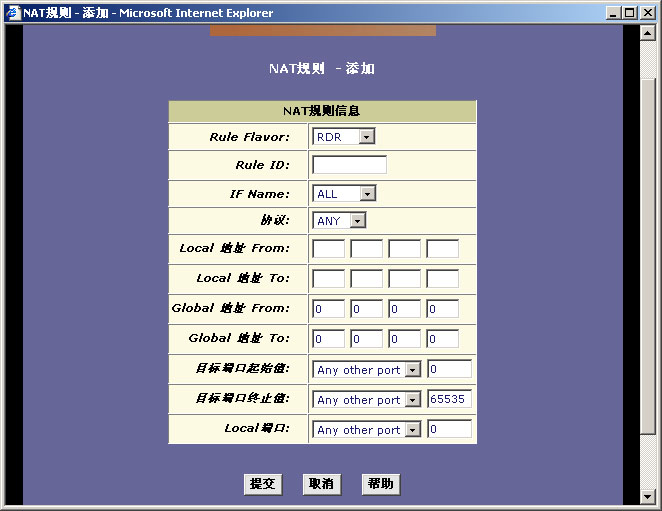Image resolution: width=662 pixels, height=511 pixels.
Task: Click fourth octet of Global 地址 To
Action: tap(442, 339)
